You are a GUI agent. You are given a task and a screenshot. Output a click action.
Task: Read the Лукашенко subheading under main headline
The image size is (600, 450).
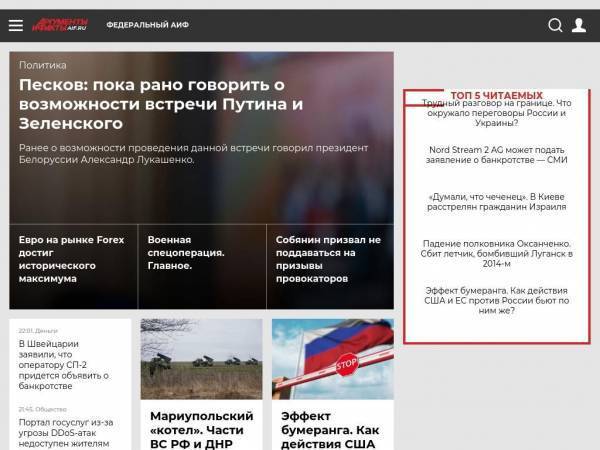[193, 153]
